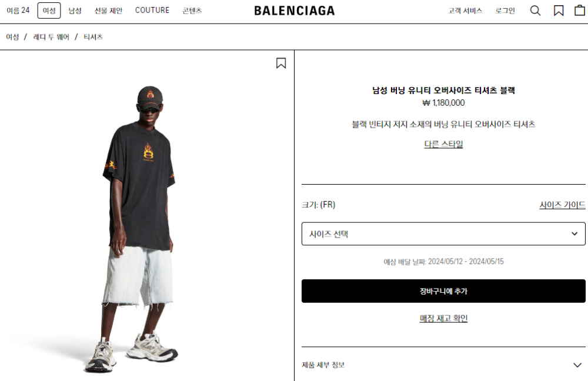Image resolution: width=588 pixels, height=381 pixels.
Task: Open saved items bookmark in header
Action: click(x=559, y=11)
